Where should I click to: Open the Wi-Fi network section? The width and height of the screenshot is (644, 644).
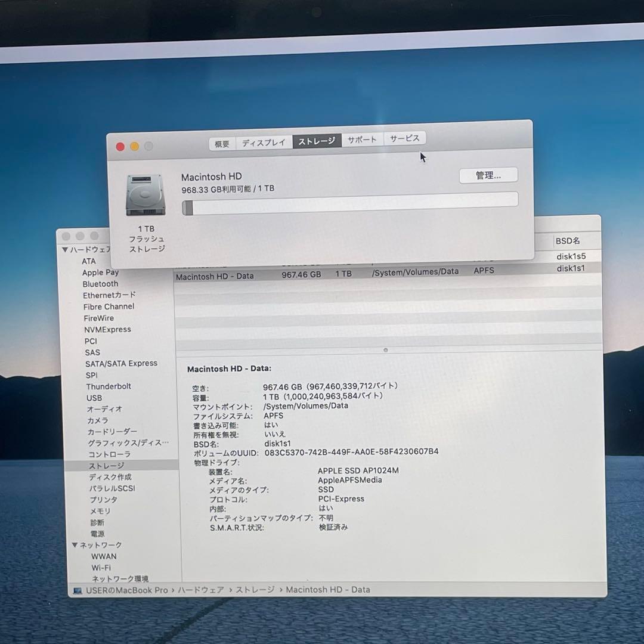point(101,567)
